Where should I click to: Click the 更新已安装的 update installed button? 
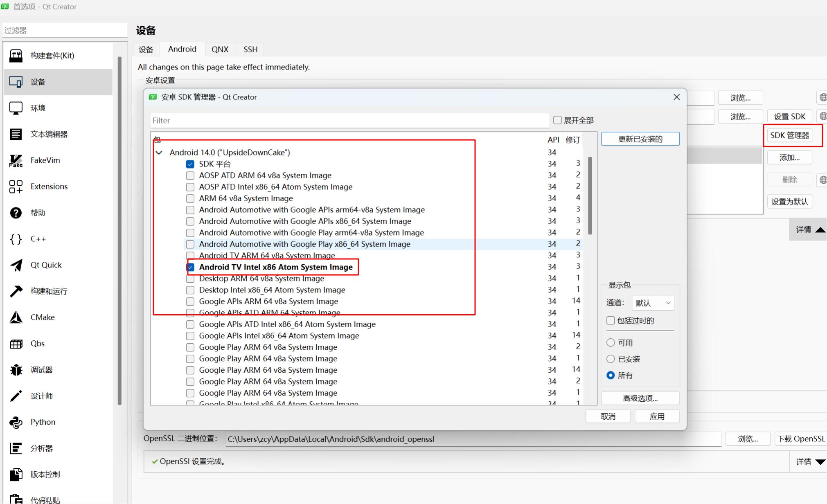point(640,139)
